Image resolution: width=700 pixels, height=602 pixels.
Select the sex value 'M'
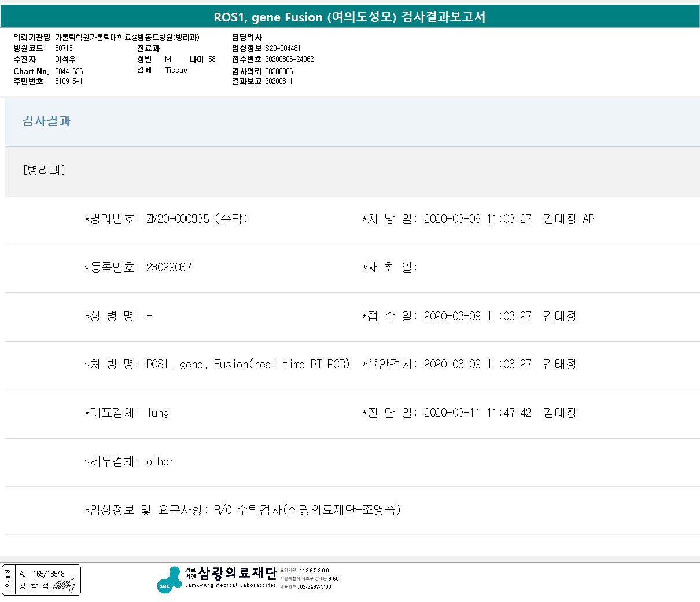click(x=168, y=60)
